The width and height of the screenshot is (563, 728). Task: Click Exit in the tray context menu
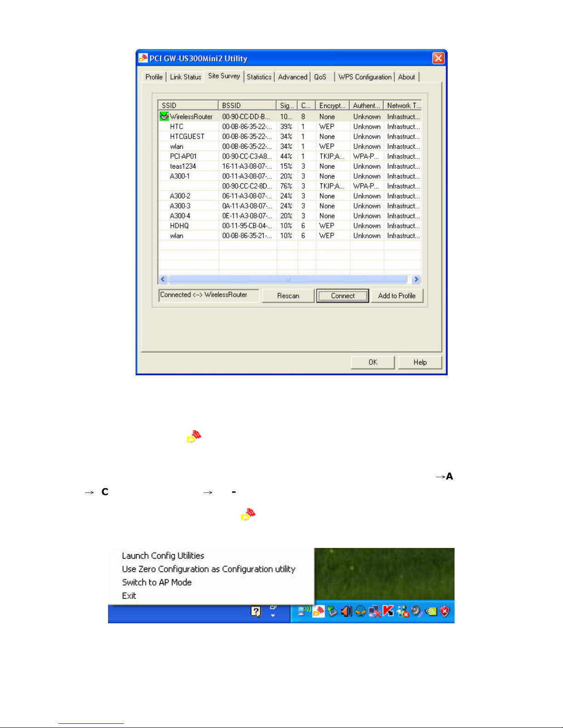pos(129,595)
